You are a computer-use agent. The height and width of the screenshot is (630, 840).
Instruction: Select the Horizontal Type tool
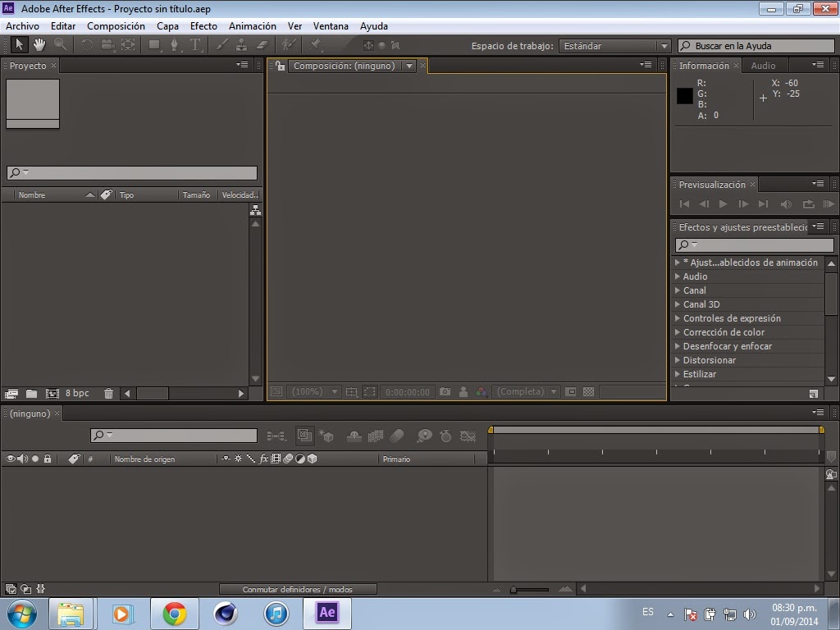point(195,45)
